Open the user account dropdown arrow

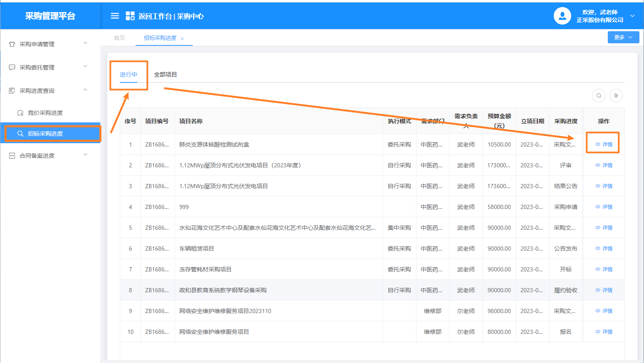pyautogui.click(x=632, y=16)
